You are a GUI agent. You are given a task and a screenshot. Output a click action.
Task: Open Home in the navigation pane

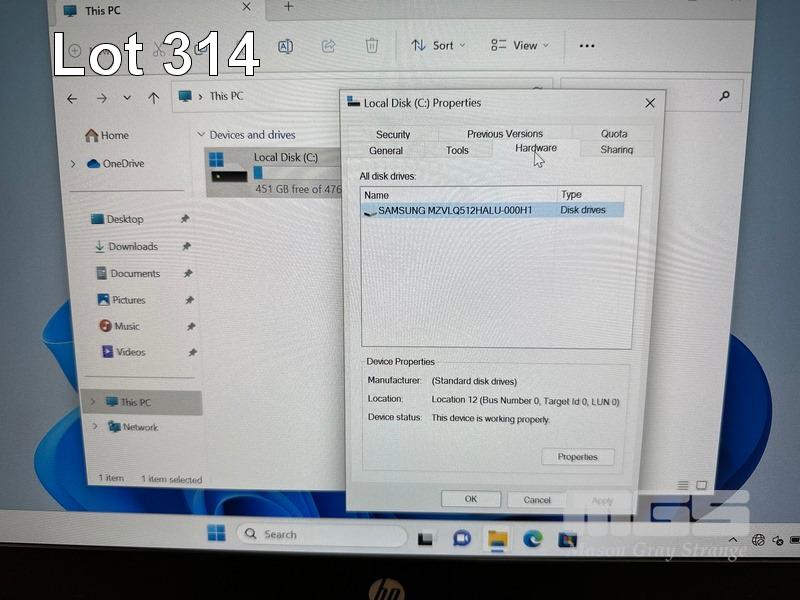click(x=107, y=135)
